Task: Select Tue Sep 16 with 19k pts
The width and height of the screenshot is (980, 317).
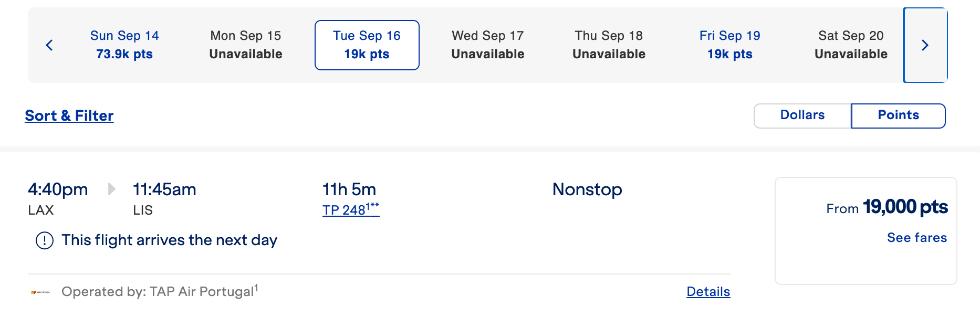Action: [x=367, y=45]
